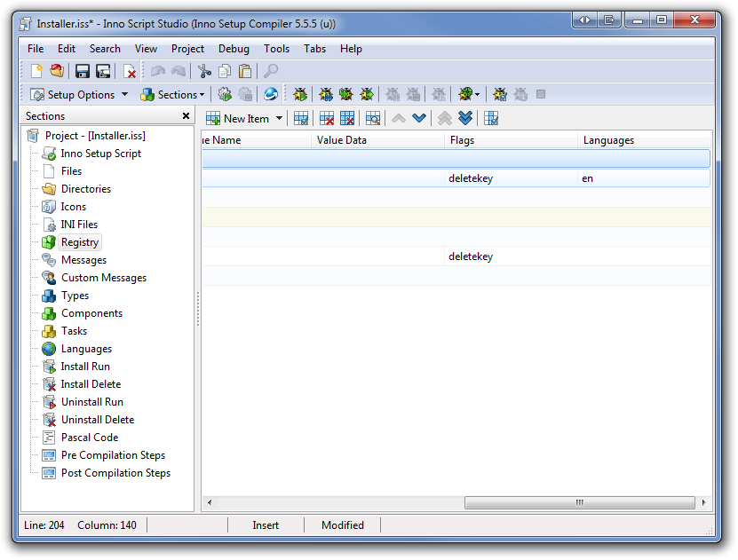
Task: Open the Project menu
Action: (187, 49)
